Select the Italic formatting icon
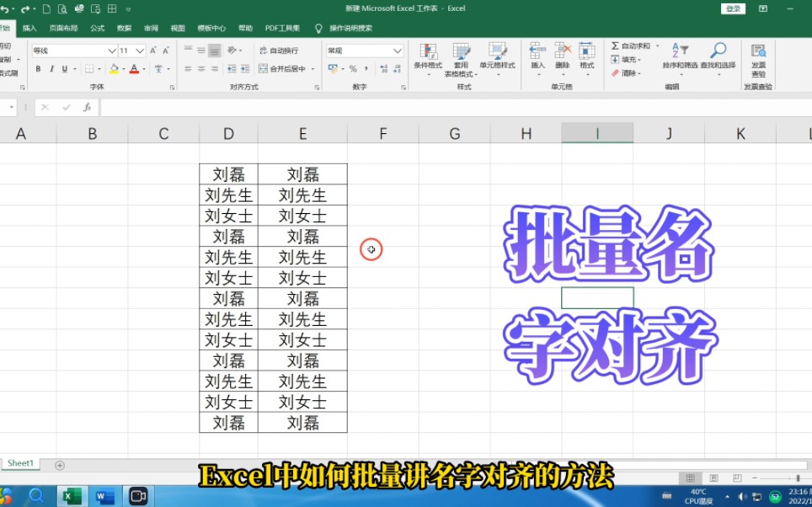Viewport: 812px width, 507px height. [51, 69]
